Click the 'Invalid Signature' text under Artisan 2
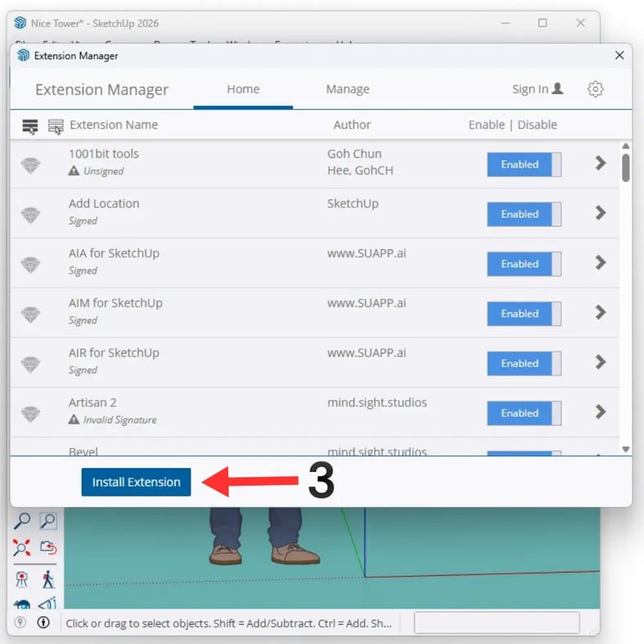644x644 pixels. 120,420
